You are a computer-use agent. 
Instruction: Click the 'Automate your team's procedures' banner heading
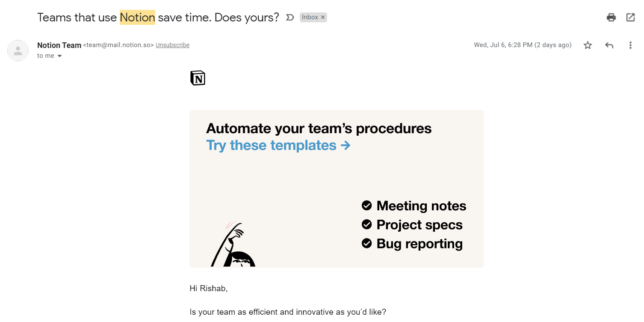tap(319, 128)
